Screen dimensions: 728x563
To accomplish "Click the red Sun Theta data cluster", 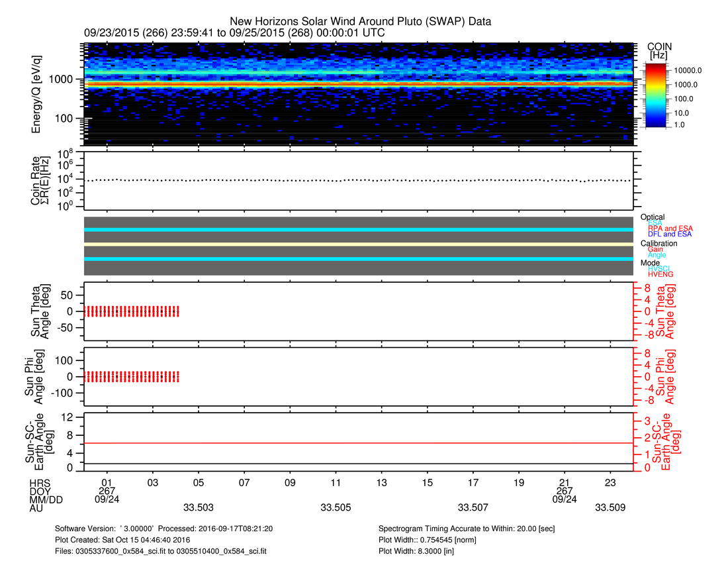I will point(132,311).
